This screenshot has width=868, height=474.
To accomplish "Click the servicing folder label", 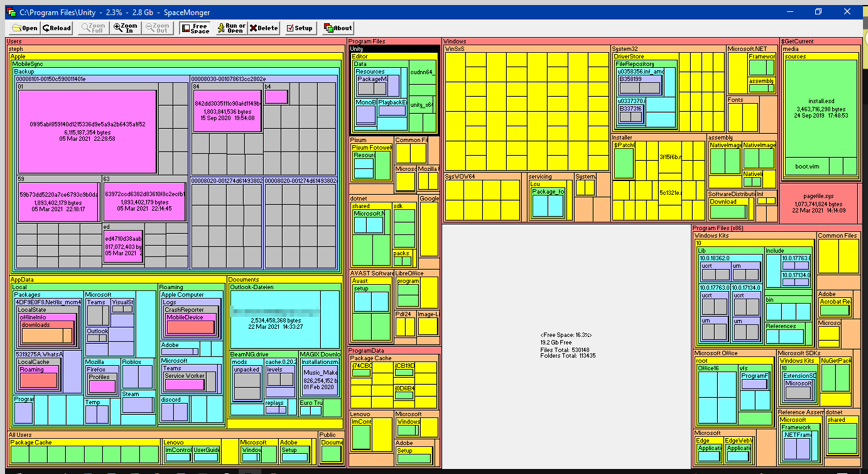I will [540, 177].
